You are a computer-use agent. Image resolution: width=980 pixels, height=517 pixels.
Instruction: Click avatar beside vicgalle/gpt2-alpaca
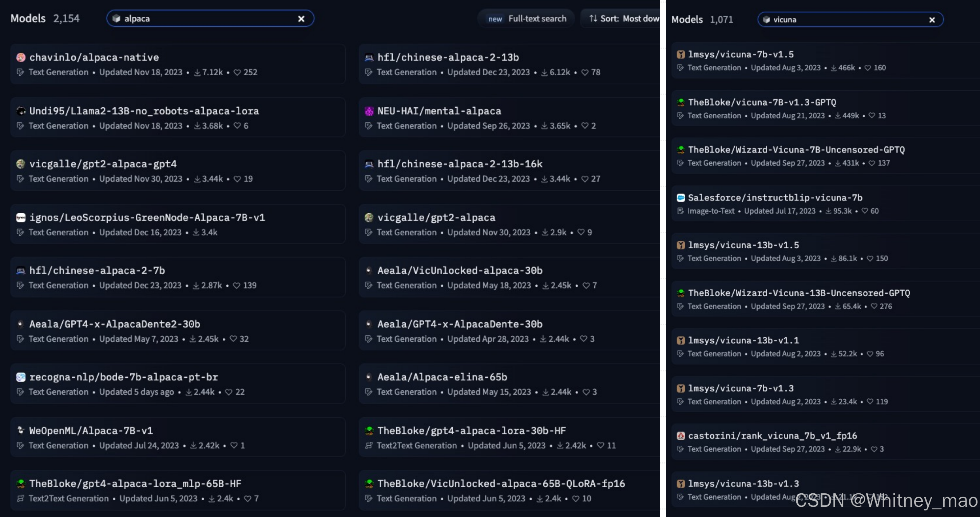tap(369, 218)
